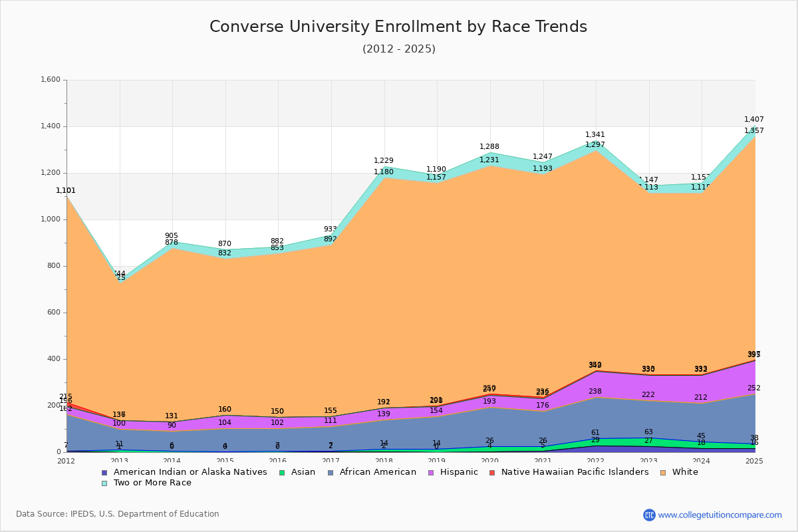Screen dimensions: 798x532
Task: Click the 933 data label for 2017
Action: coord(331,229)
